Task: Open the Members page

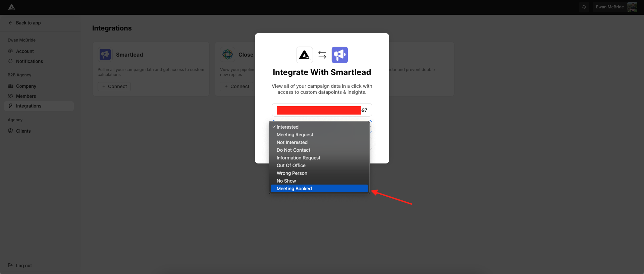Action: click(x=26, y=96)
